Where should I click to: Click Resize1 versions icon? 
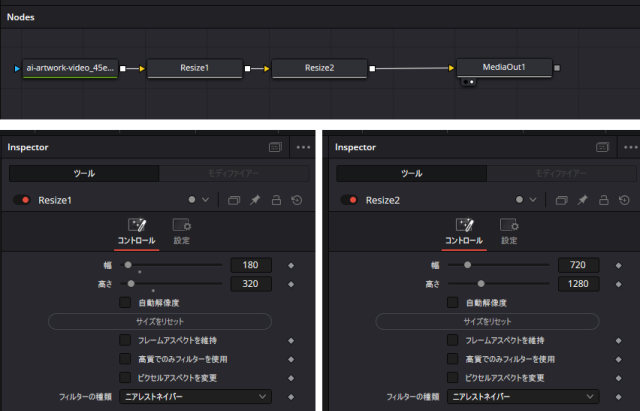click(234, 200)
